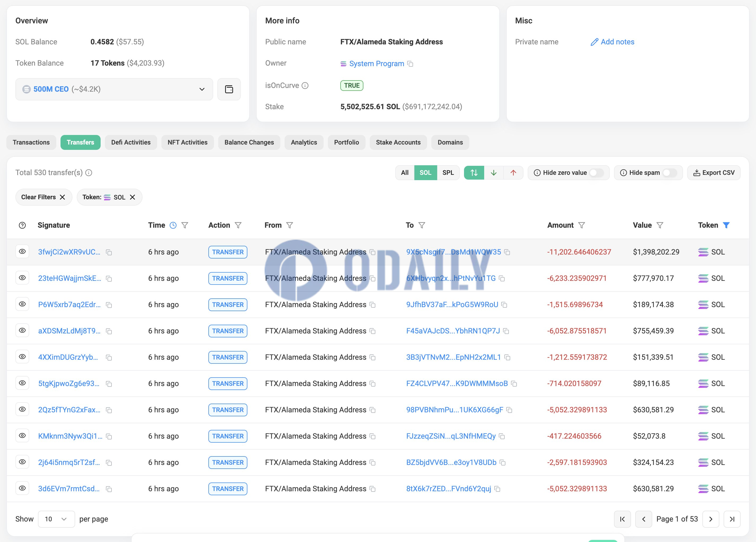The height and width of the screenshot is (542, 756).
Task: Filter transfers by the Amount column
Action: click(581, 226)
